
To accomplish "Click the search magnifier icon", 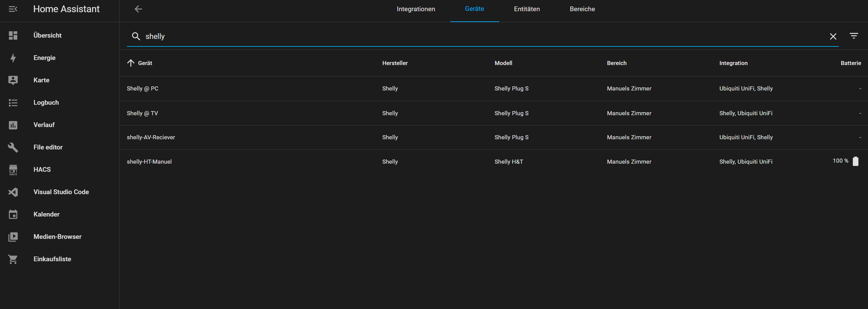I will [136, 36].
